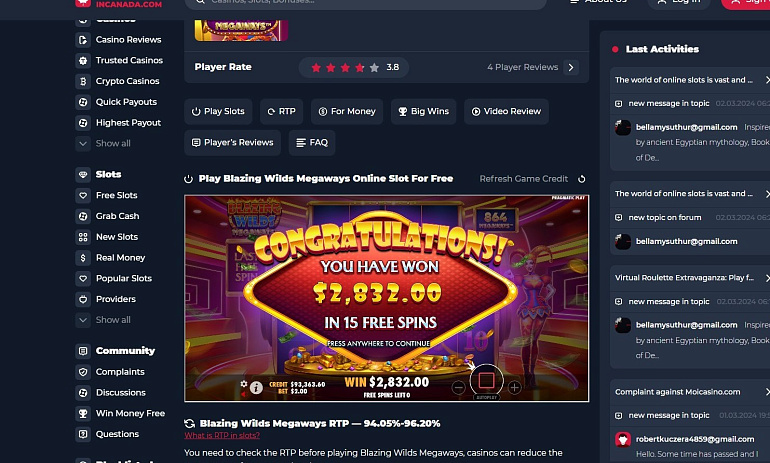Decrease bet with the minus button
770x463 pixels.
click(458, 387)
